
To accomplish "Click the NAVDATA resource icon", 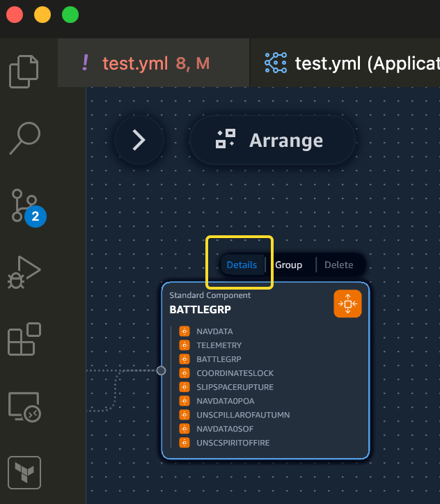I will coord(184,331).
